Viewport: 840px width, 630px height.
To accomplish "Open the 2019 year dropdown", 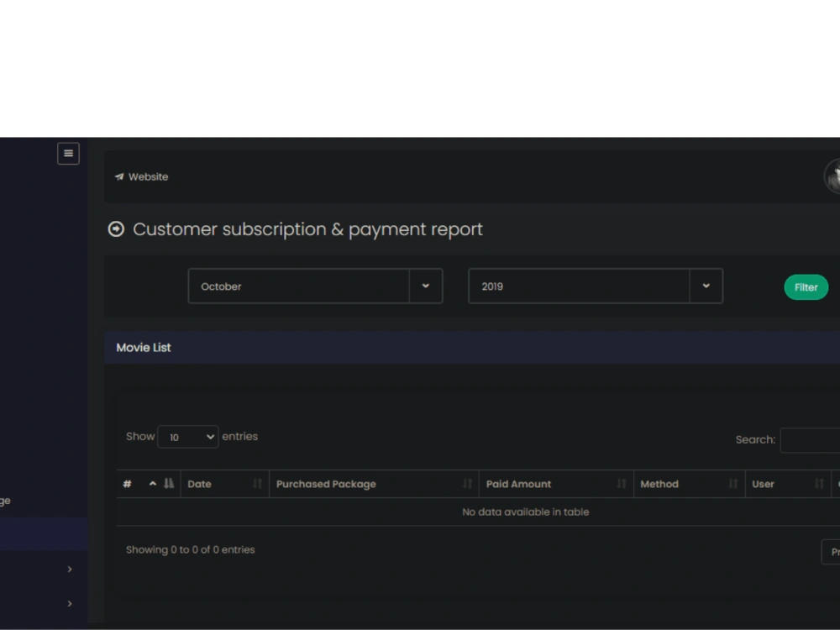I will (x=596, y=286).
